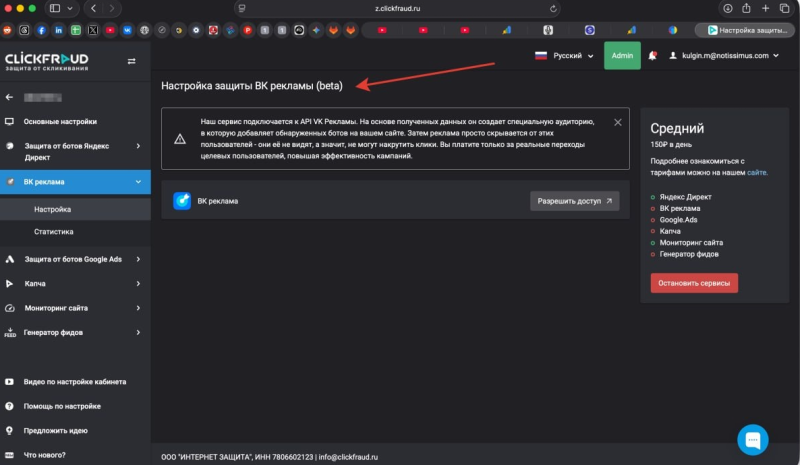Click the warning triangle icon in the notice
The height and width of the screenshot is (465, 800).
click(180, 139)
